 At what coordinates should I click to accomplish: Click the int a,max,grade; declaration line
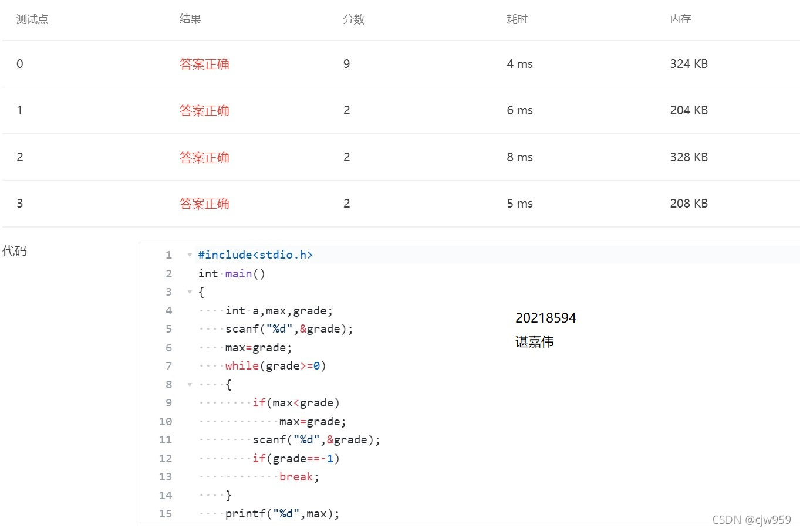pos(279,311)
